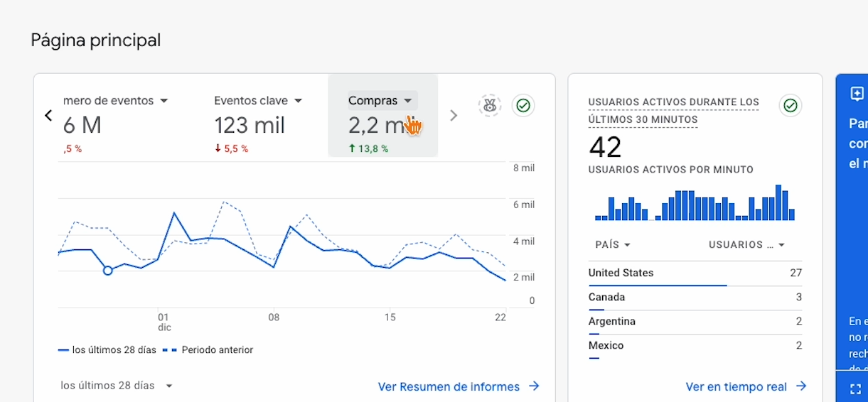Click the fullscreen icon on blue panel
868x402 pixels.
coord(856,389)
